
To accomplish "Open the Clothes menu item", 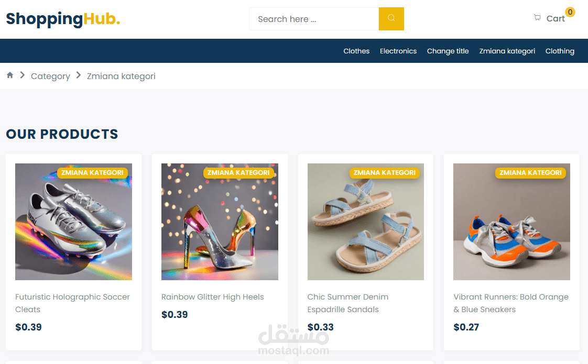I will tap(356, 51).
